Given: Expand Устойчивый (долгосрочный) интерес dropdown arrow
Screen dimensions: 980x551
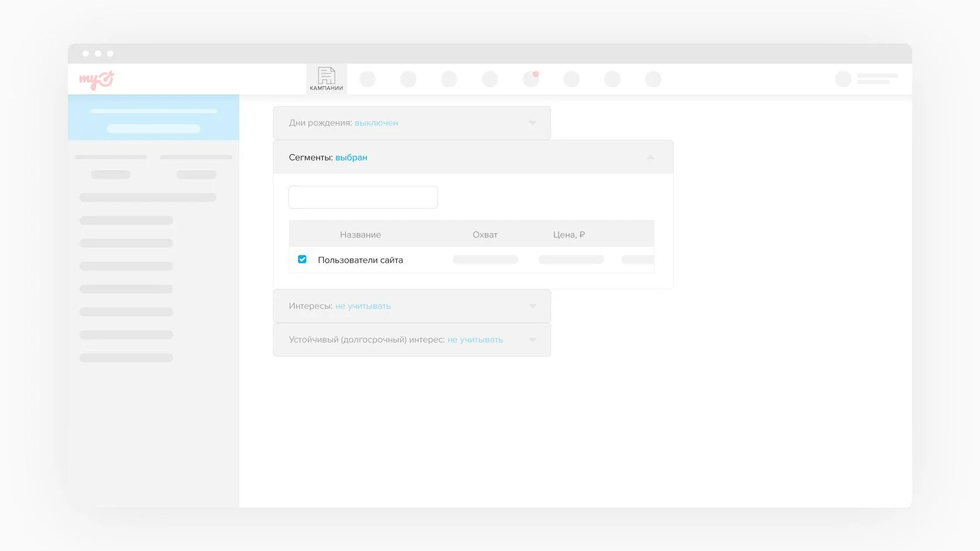Looking at the screenshot, I should [532, 340].
